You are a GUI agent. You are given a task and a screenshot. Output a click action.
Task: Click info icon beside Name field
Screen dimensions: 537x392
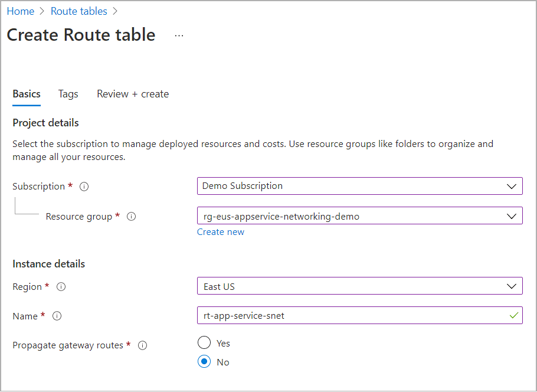(57, 316)
